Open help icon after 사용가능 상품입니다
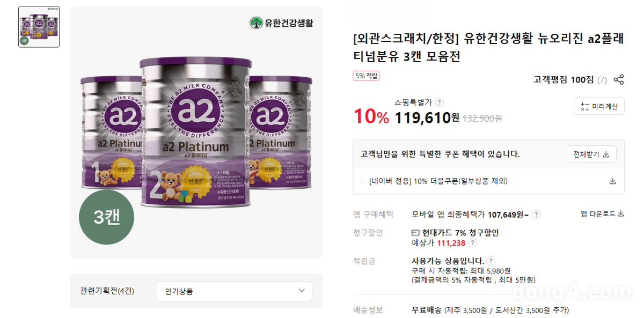Image resolution: width=644 pixels, height=318 pixels. point(491,261)
